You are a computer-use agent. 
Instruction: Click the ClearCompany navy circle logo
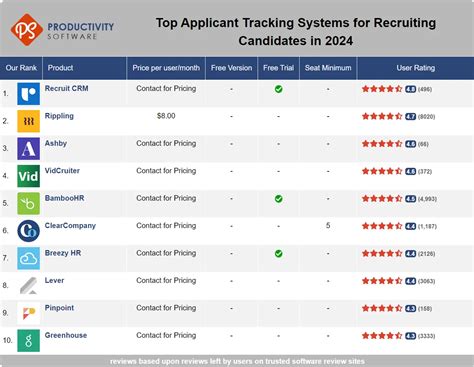coord(29,231)
